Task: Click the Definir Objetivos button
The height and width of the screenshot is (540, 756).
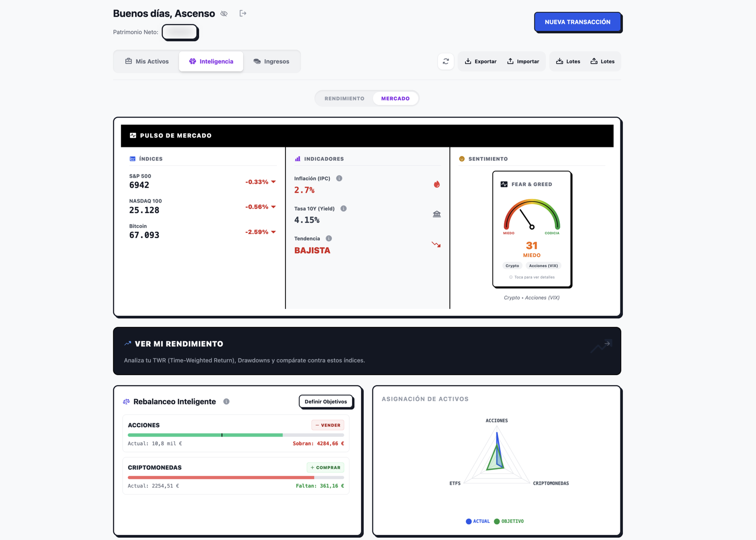Action: (326, 402)
